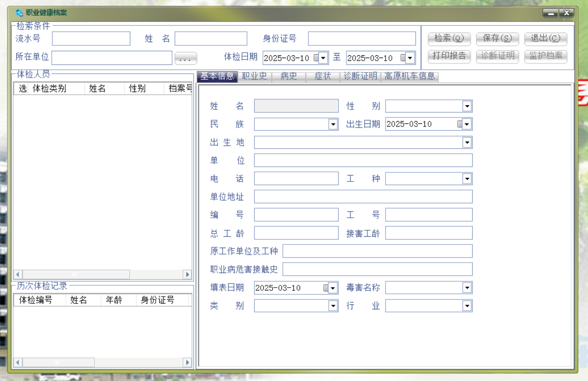Viewport: 588px width, 381px height.
Task: Expand the 行业 dropdown
Action: tap(467, 306)
